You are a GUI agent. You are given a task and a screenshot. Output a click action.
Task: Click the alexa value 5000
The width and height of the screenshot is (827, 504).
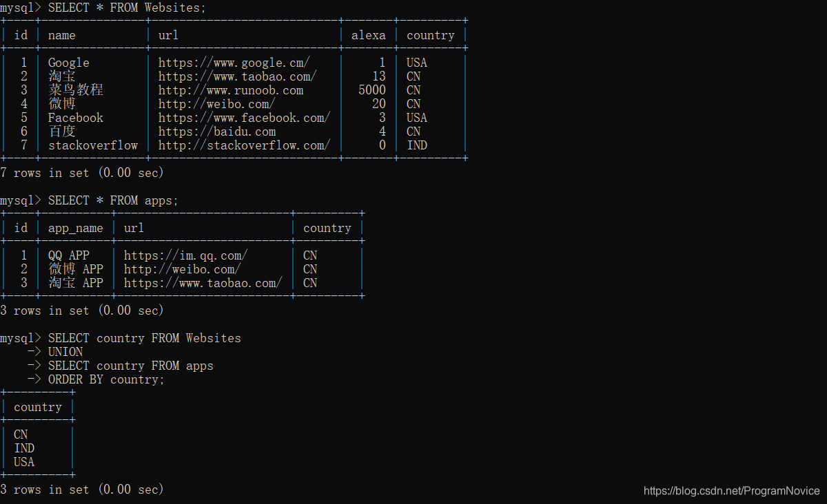(x=372, y=90)
